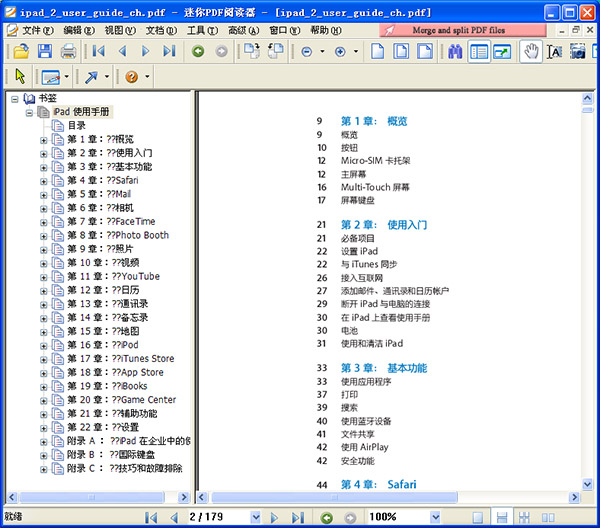Click the green back-view button in the top toolbar
Screen dimensions: 600x528
[x=198, y=51]
